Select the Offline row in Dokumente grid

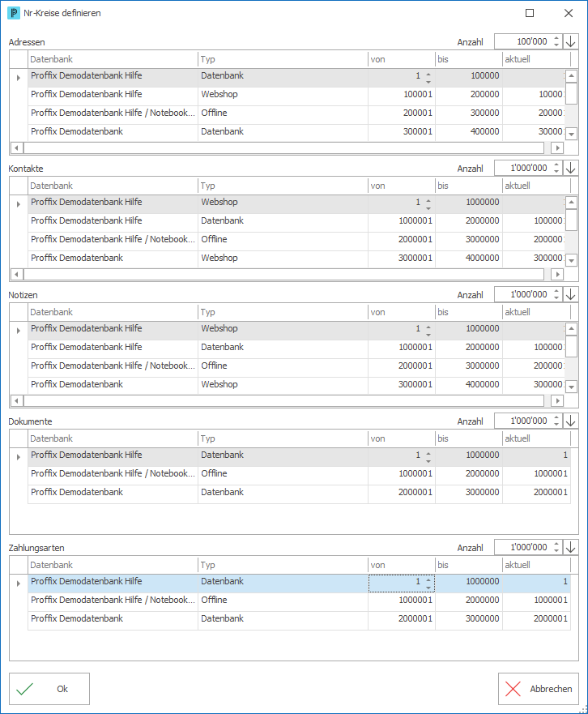(299, 474)
